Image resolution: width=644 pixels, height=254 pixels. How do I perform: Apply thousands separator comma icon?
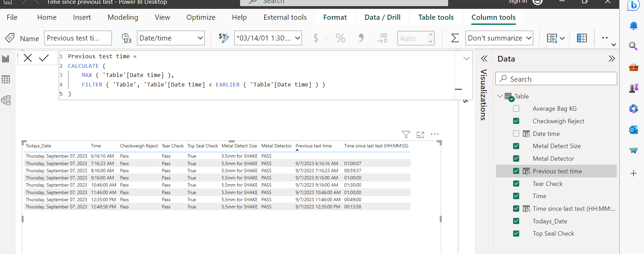tap(361, 38)
